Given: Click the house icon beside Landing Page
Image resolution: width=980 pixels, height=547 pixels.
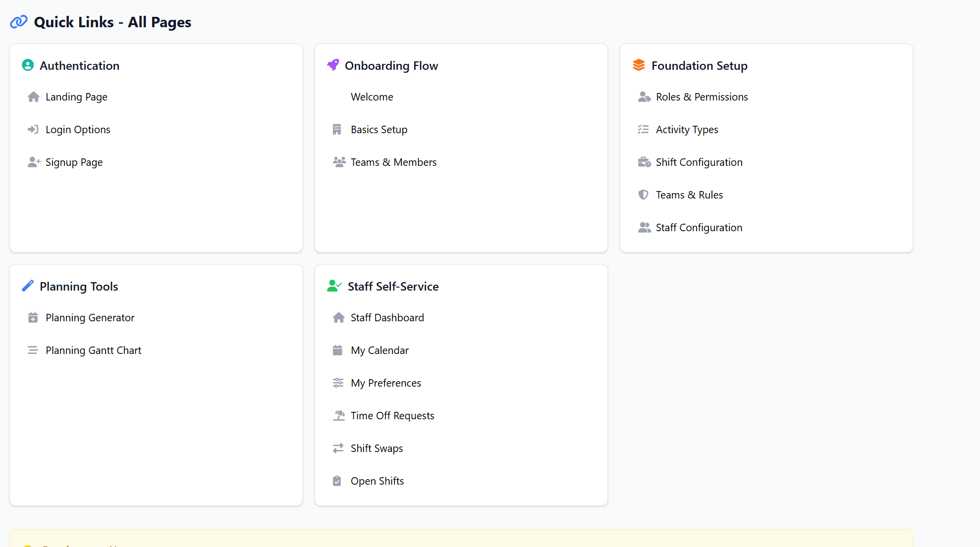Looking at the screenshot, I should tap(33, 97).
